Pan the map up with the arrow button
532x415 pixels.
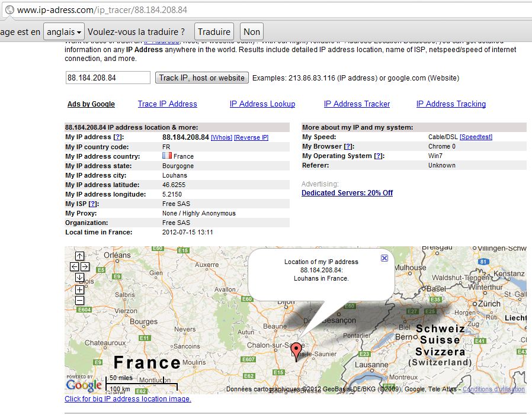(80, 256)
